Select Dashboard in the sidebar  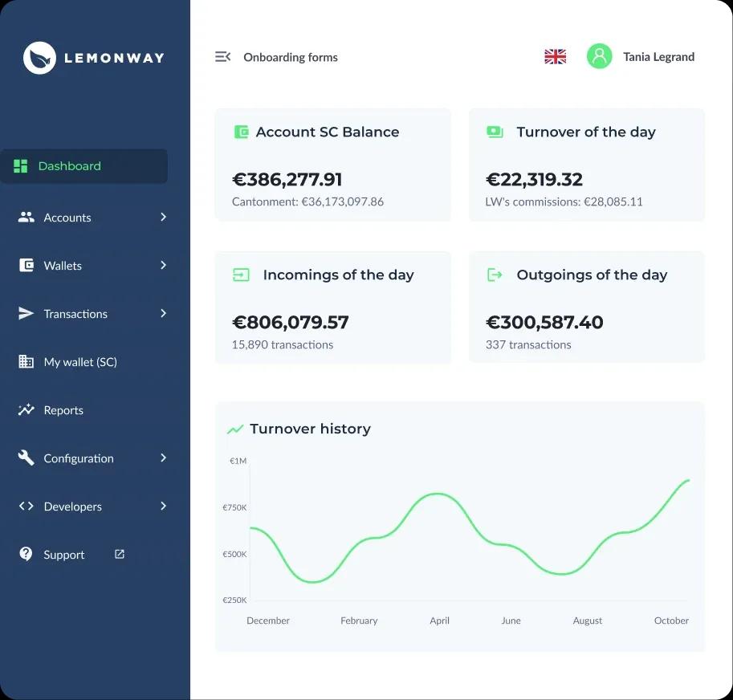coord(69,166)
